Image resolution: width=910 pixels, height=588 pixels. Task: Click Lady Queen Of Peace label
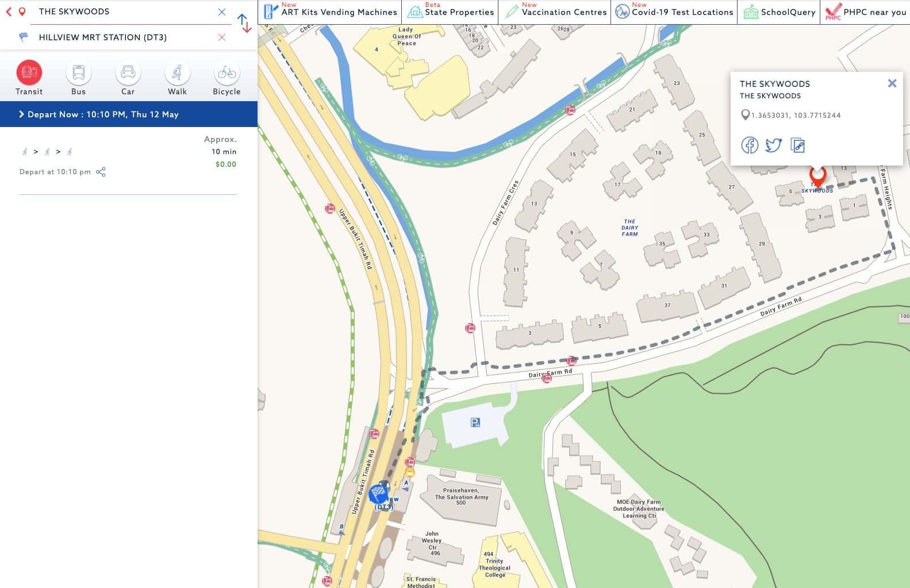(x=406, y=36)
